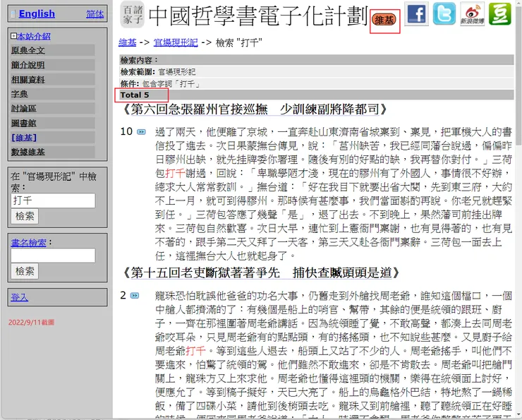
Task: Follow the 官場現形記 breadcrumb link
Action: 176,42
